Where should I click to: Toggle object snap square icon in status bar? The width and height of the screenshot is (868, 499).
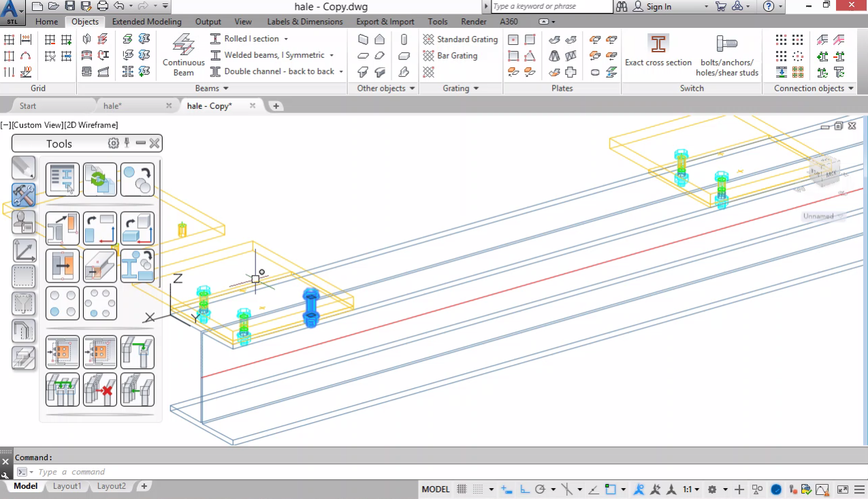(611, 489)
